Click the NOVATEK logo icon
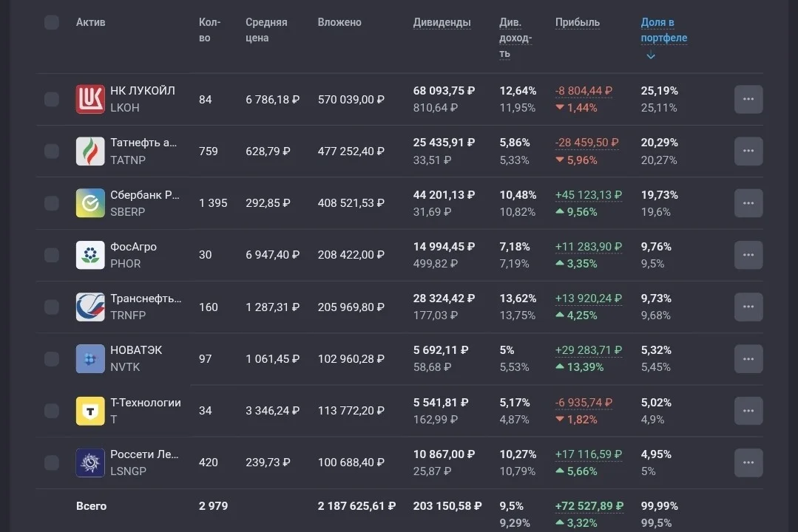Viewport: 798px width, 532px height. pyautogui.click(x=90, y=358)
